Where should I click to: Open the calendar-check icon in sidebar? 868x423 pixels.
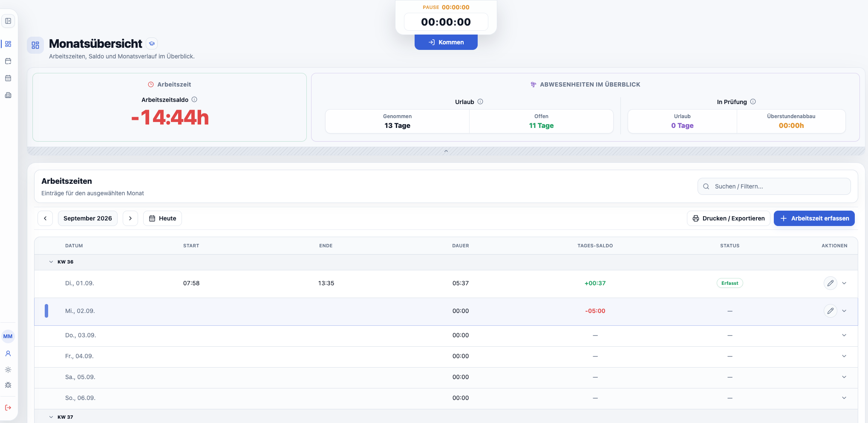(8, 61)
